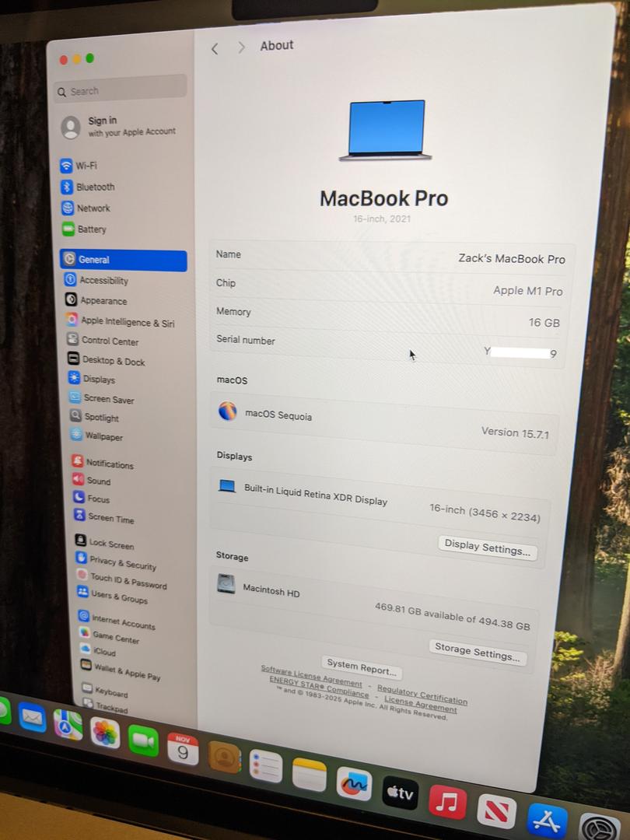Screen dimensions: 630x840
Task: Open Appearance settings
Action: 96,300
